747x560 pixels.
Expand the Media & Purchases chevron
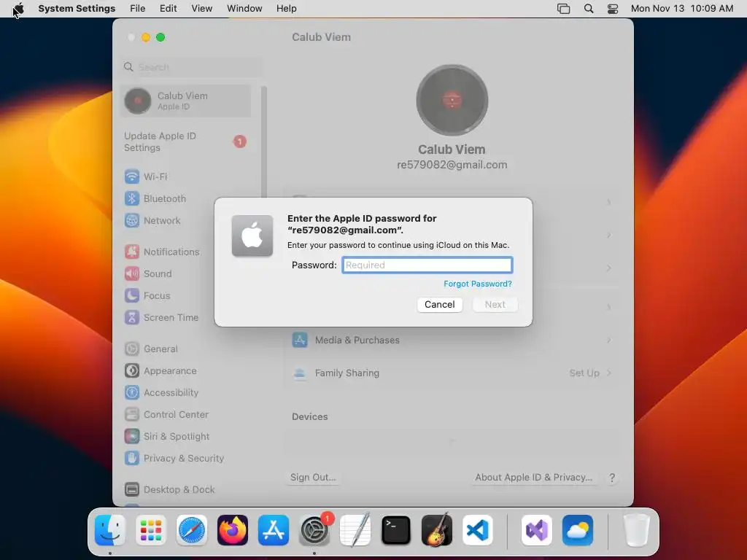609,340
